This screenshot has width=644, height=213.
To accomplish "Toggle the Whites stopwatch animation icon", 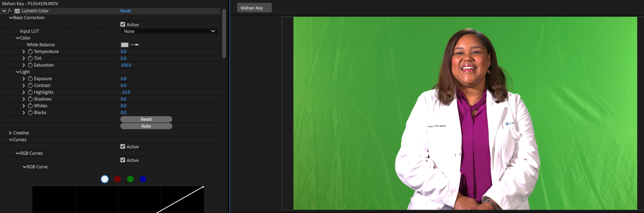I will [30, 106].
